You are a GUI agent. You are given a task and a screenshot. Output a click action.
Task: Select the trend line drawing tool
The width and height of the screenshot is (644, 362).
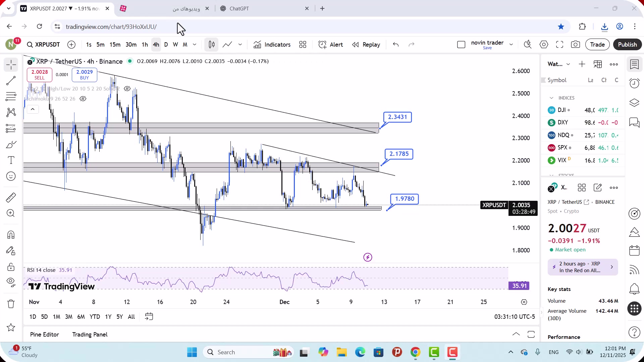click(x=11, y=81)
